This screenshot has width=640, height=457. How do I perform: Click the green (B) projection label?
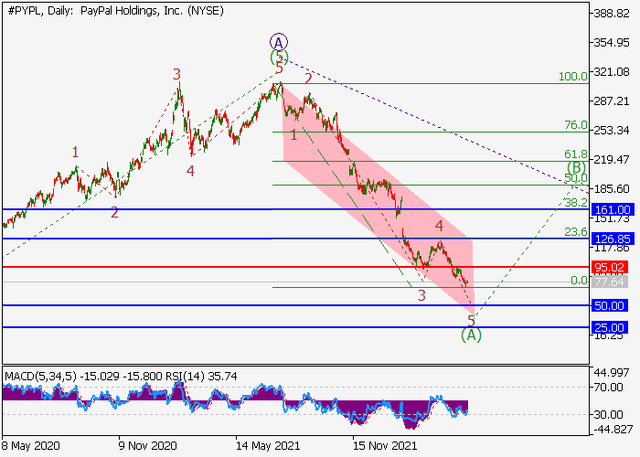click(576, 167)
